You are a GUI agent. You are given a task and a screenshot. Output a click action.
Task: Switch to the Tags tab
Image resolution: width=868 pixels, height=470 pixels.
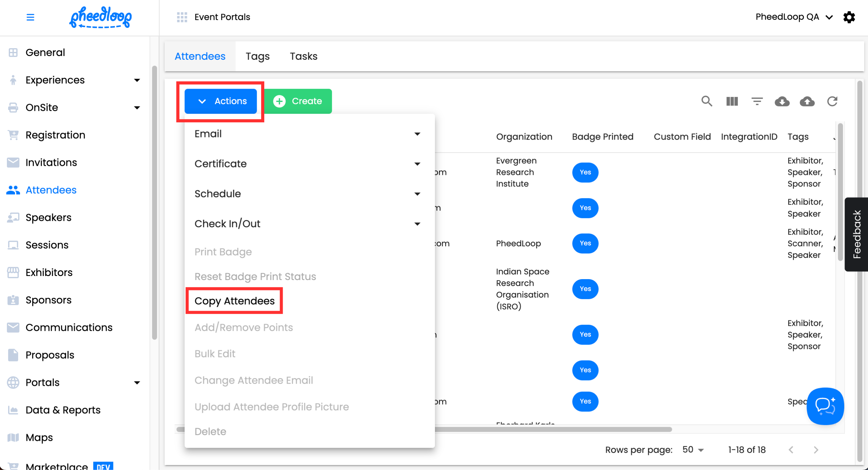[x=257, y=56]
